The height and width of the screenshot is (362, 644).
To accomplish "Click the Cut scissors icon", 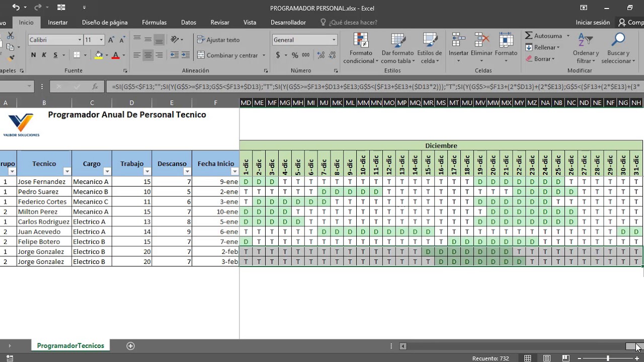I will pos(10,36).
